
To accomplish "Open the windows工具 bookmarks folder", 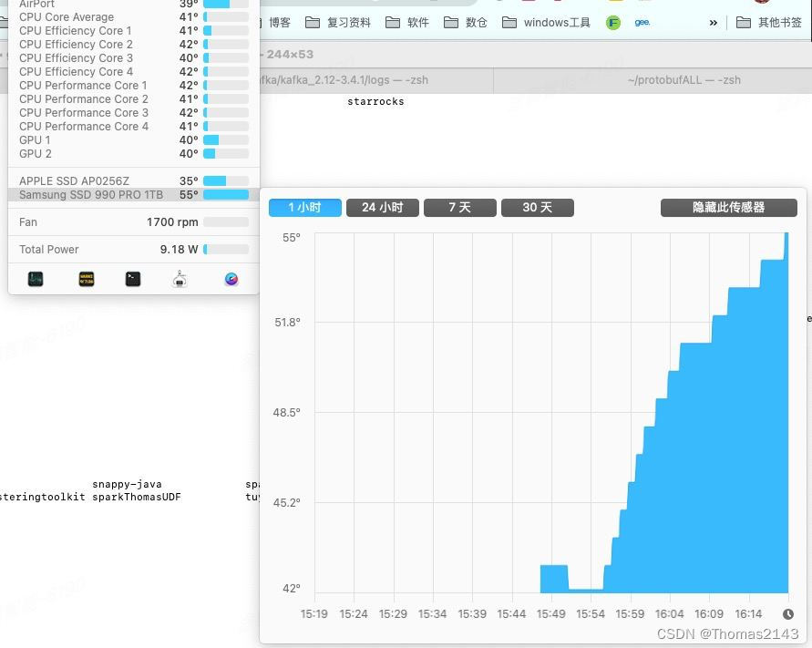I will [x=546, y=22].
